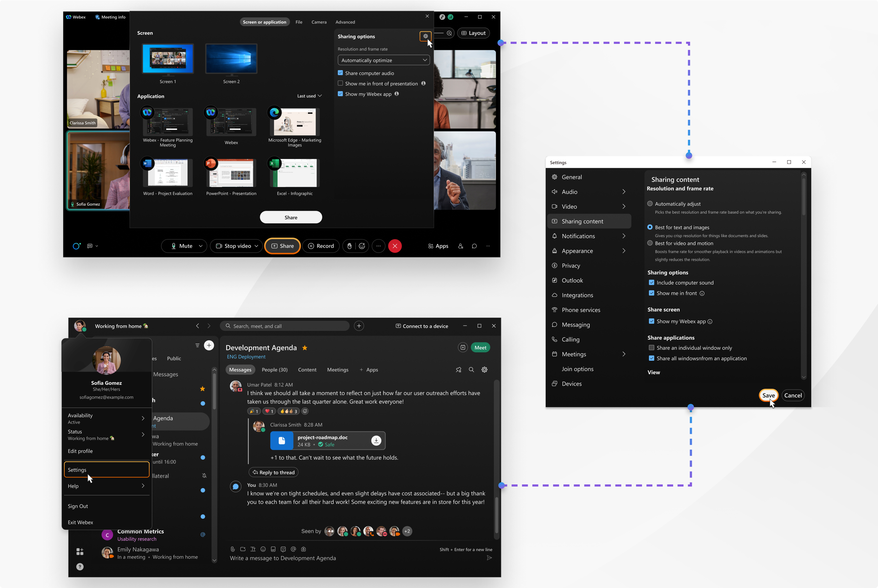Click Save in the Settings window
The image size is (878, 588).
769,395
